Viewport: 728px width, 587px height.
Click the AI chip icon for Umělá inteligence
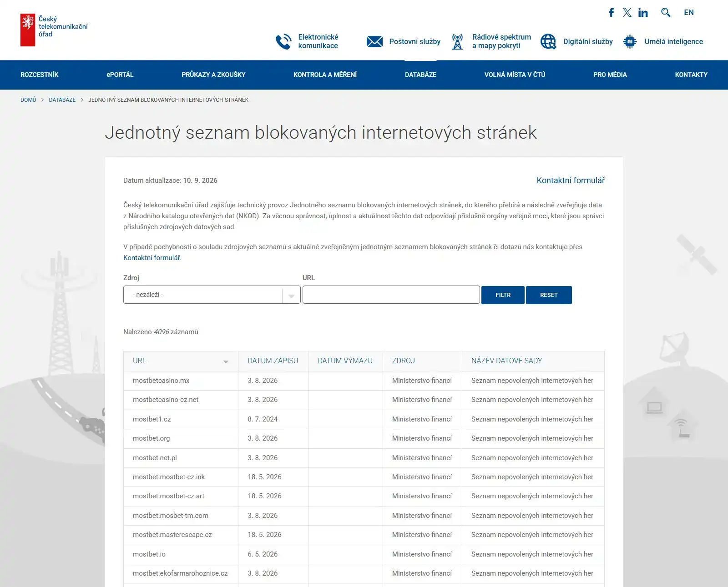[x=630, y=41]
